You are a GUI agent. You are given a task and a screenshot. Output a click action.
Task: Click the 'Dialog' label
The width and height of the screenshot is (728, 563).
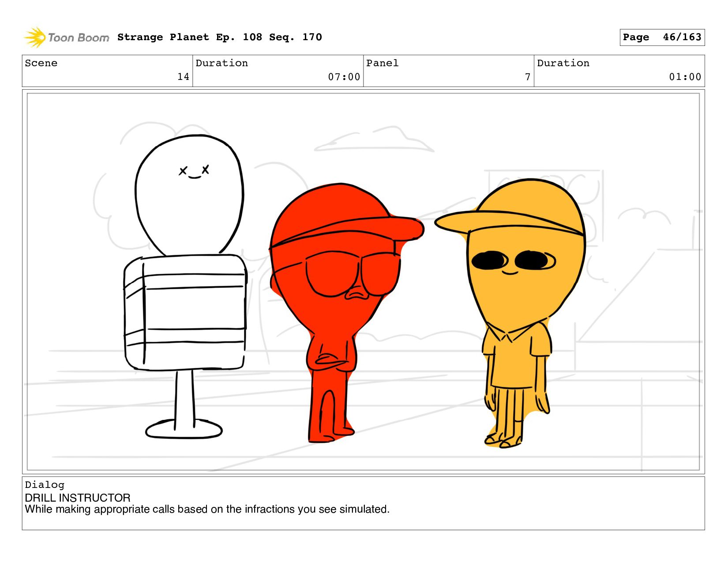(x=45, y=485)
